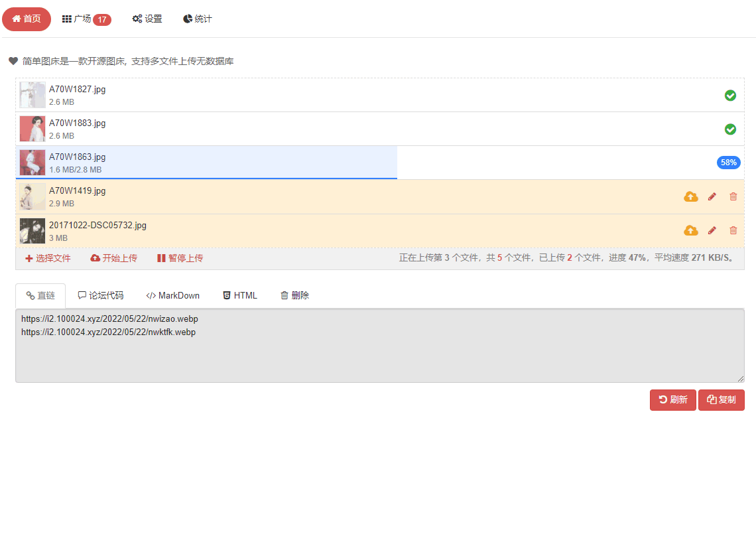
Task: Click the pencil edit icon for A70W1419.jpg
Action: click(712, 196)
